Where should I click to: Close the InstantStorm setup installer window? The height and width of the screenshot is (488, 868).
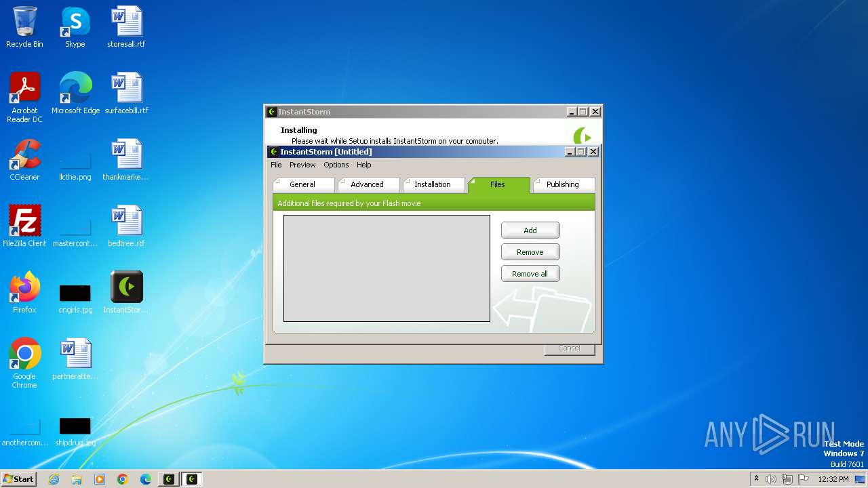pyautogui.click(x=595, y=112)
